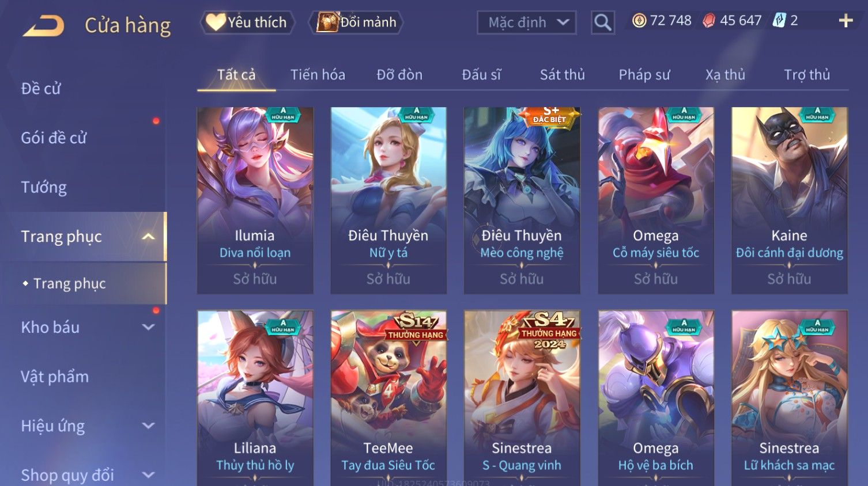The width and height of the screenshot is (868, 486).
Task: Click the golden back arrow icon
Action: click(x=44, y=26)
